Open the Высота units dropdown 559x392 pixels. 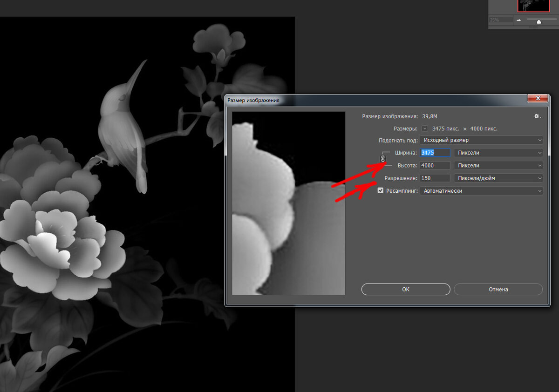tap(498, 165)
